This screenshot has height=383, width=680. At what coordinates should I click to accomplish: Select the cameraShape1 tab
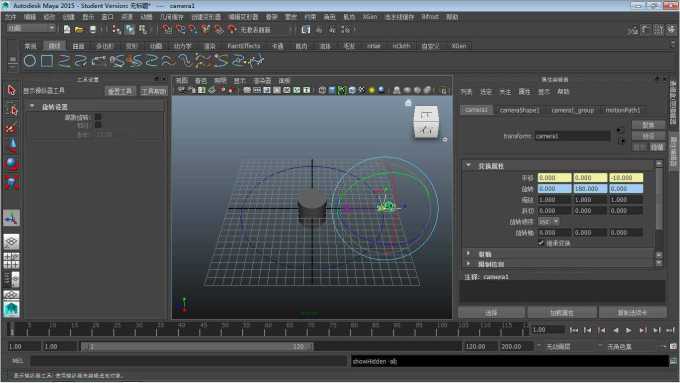519,110
